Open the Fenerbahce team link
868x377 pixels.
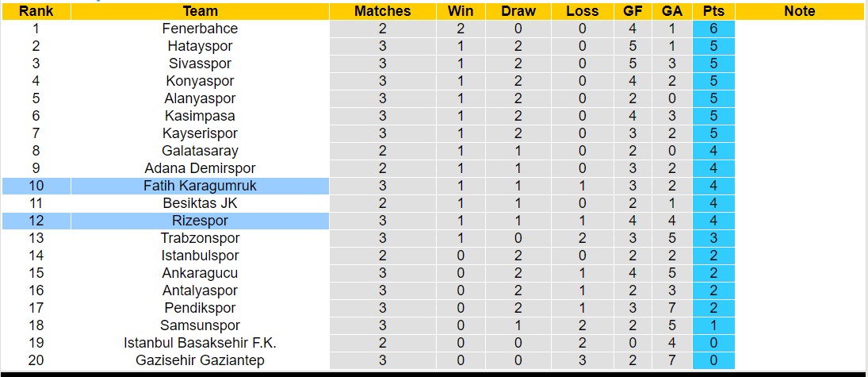[x=200, y=29]
